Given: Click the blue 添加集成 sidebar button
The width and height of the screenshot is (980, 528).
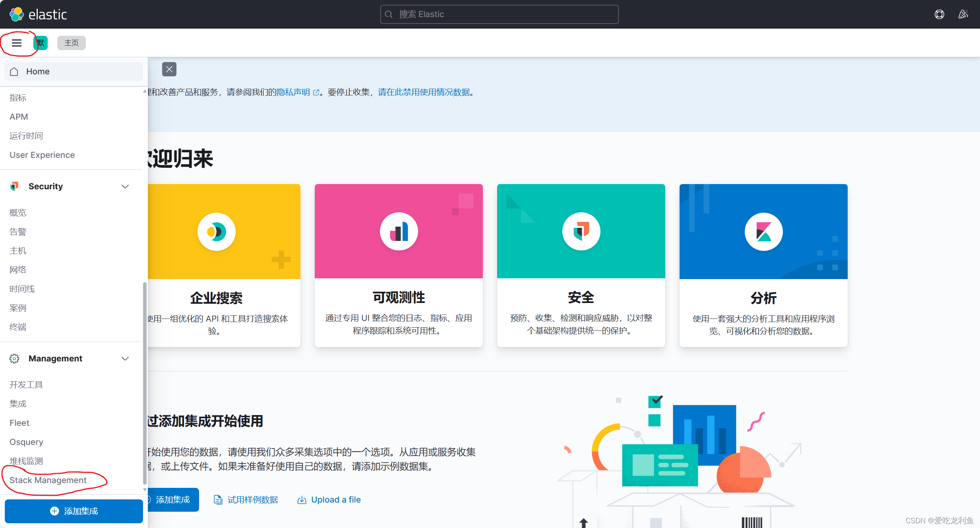Looking at the screenshot, I should point(74,511).
